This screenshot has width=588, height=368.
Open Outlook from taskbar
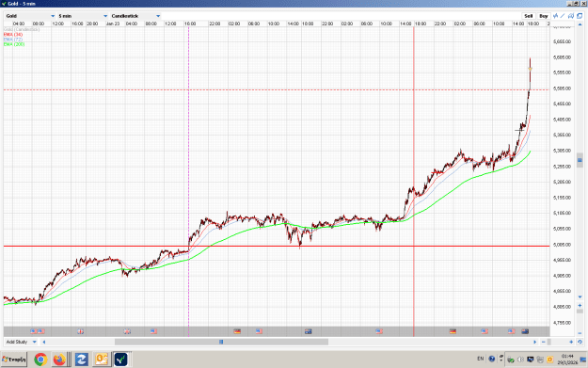pyautogui.click(x=102, y=360)
